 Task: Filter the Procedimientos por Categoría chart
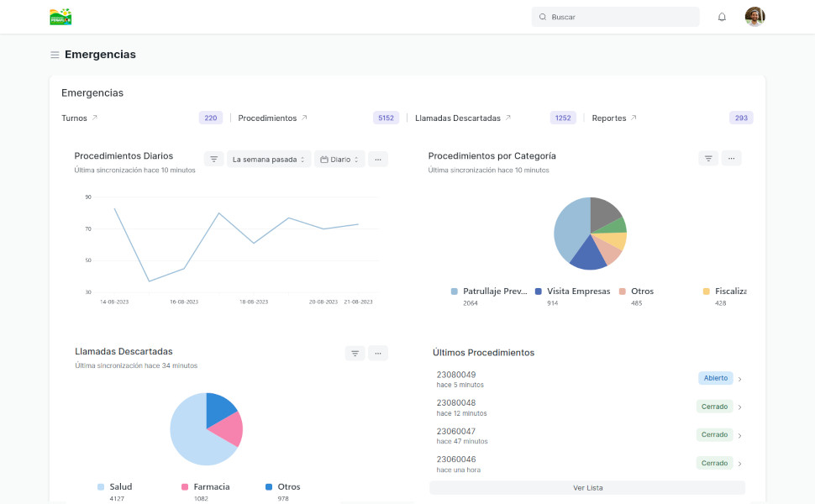pos(708,158)
